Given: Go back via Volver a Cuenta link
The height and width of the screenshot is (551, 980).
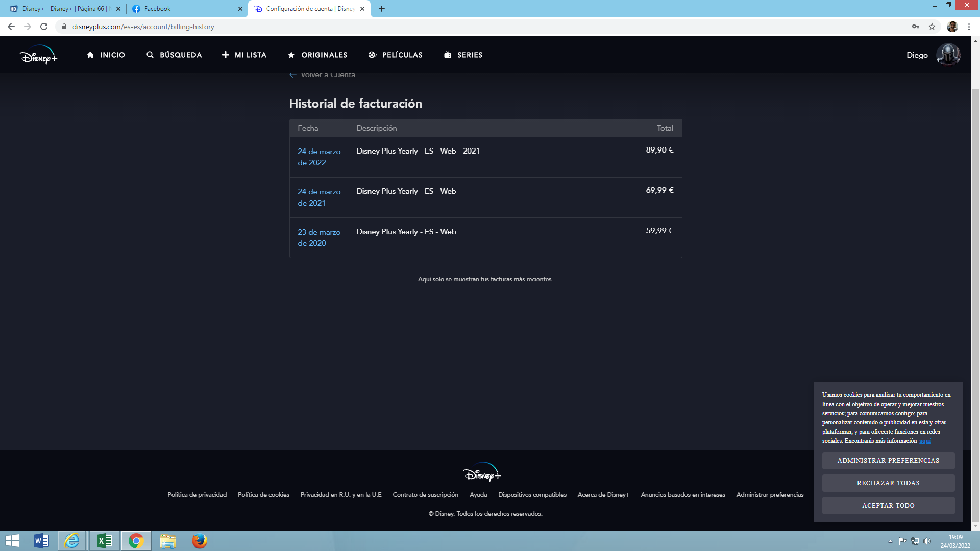Looking at the screenshot, I should point(322,74).
